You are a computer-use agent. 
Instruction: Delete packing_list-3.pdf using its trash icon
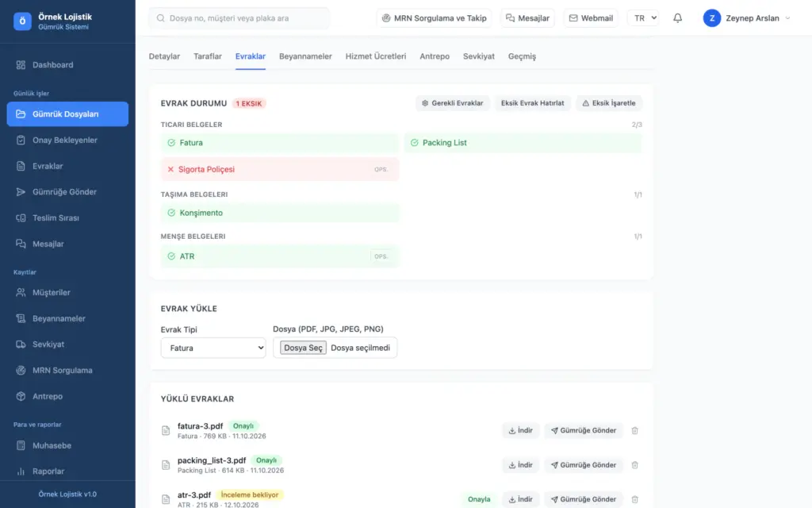(635, 465)
